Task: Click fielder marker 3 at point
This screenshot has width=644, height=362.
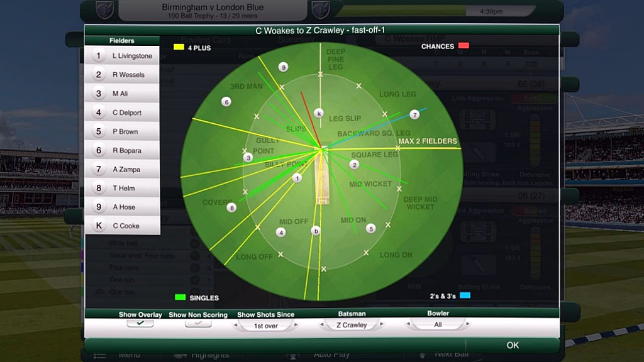Action: pos(248,158)
